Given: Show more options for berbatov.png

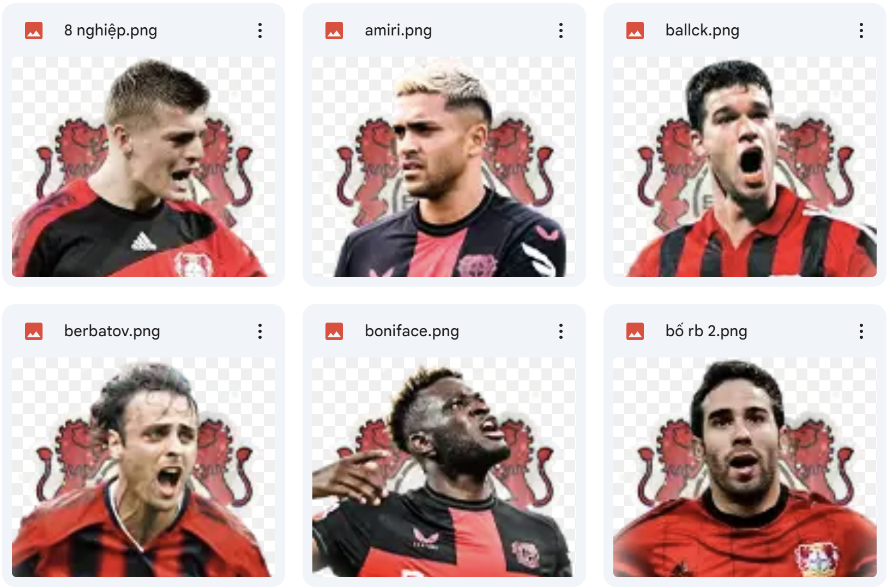Looking at the screenshot, I should (260, 331).
